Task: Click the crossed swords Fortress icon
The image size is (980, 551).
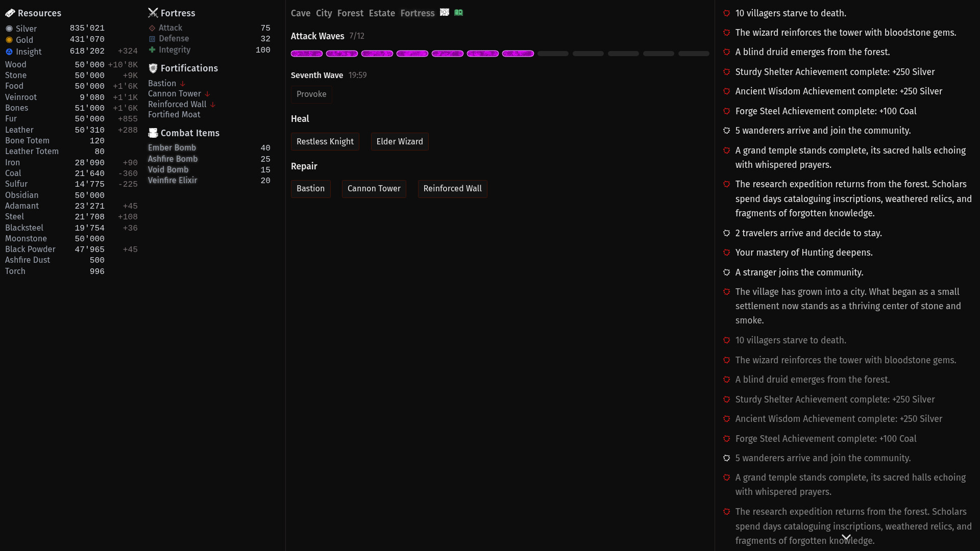Action: pos(153,13)
